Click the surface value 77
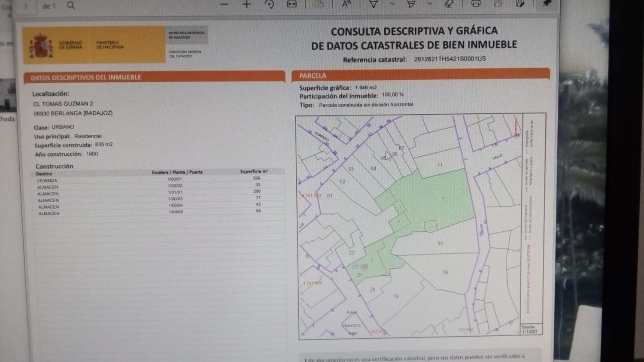Viewport: 644px width, 362px height. pyautogui.click(x=258, y=198)
